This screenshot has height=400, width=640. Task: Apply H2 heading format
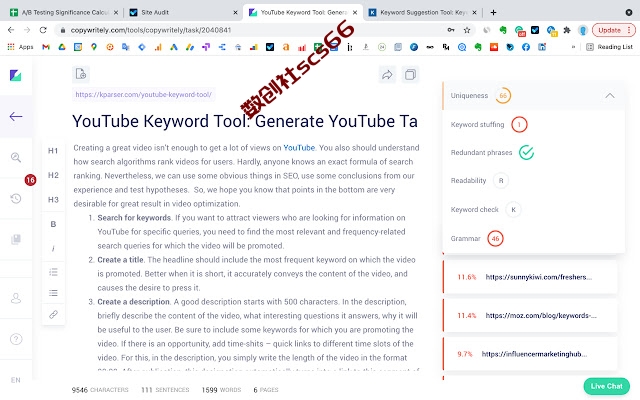[x=53, y=175]
